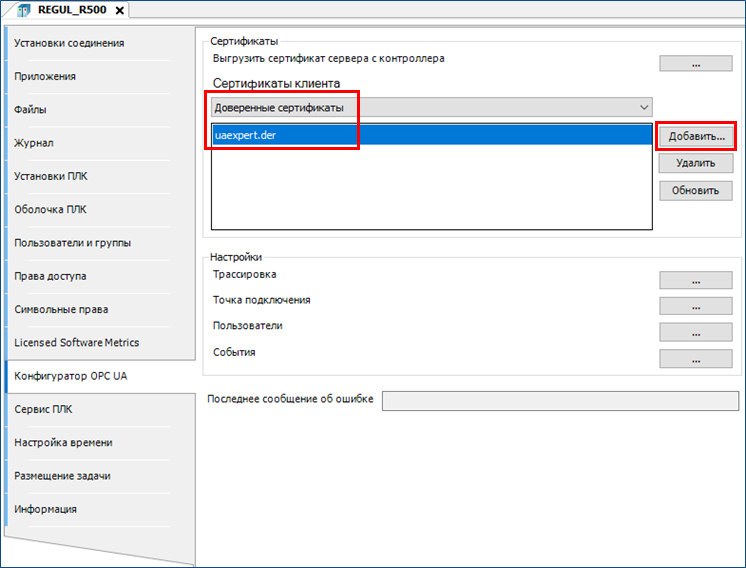This screenshot has width=746, height=568.
Task: Click the REGUL_R500 device icon in tab
Action: (24, 10)
